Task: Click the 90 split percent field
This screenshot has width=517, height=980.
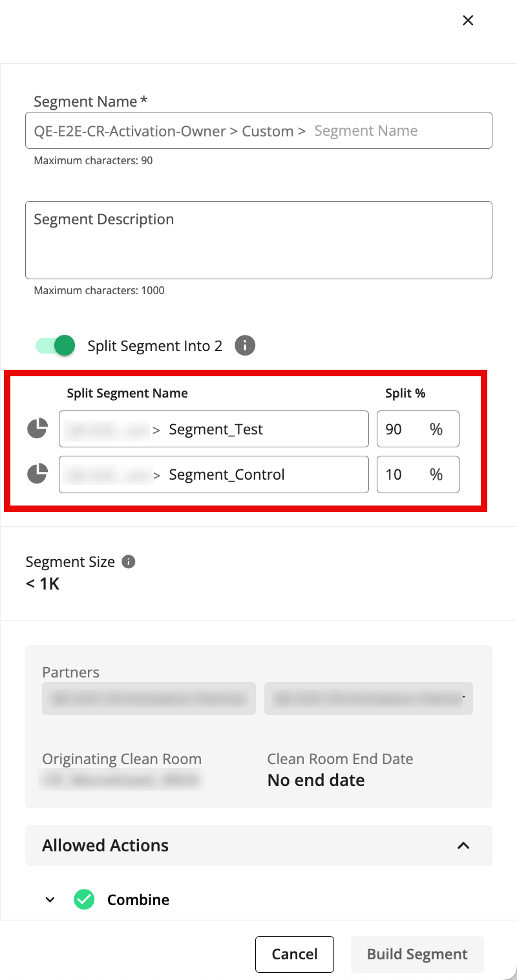Action: point(418,429)
